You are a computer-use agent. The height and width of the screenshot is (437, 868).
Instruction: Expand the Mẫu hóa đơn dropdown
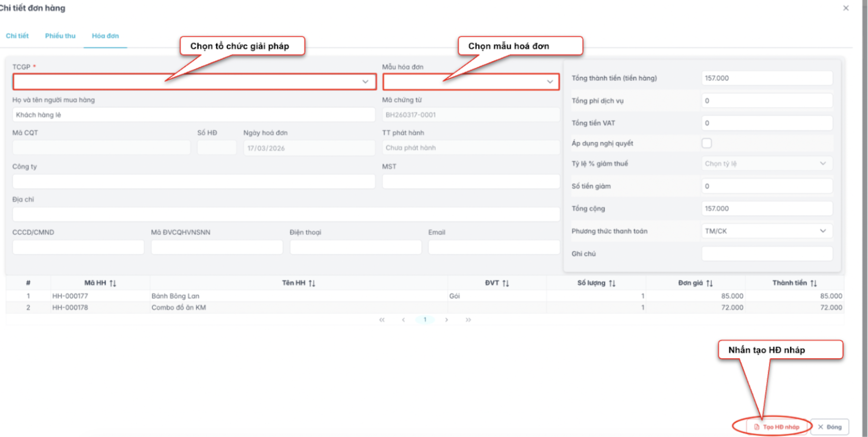550,82
